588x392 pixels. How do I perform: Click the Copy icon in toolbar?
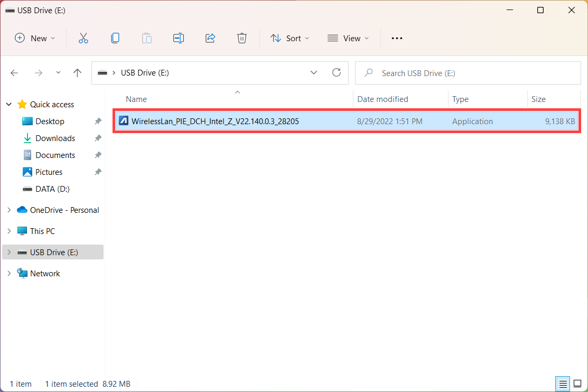(115, 38)
